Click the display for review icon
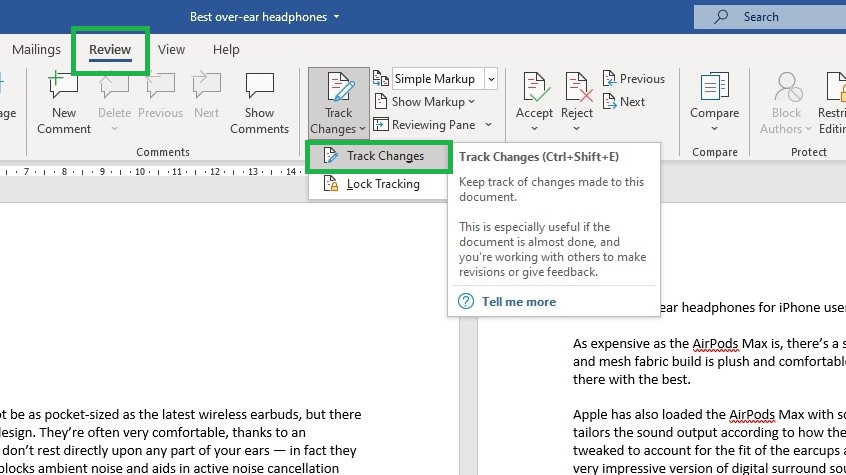The image size is (846, 475). 380,79
